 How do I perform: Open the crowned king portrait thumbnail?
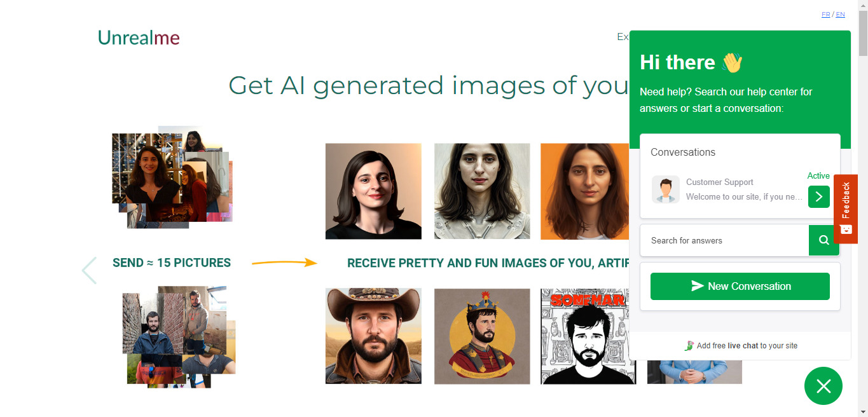tap(482, 336)
